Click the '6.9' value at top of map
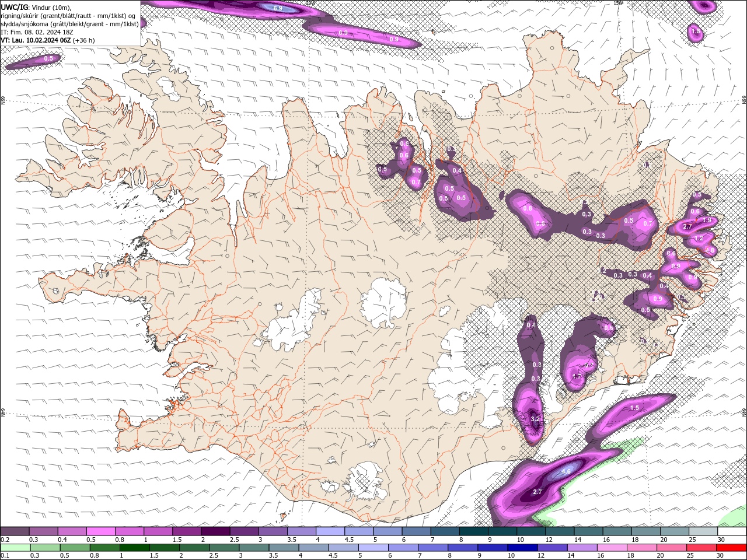This screenshot has width=747, height=560. (278, 8)
